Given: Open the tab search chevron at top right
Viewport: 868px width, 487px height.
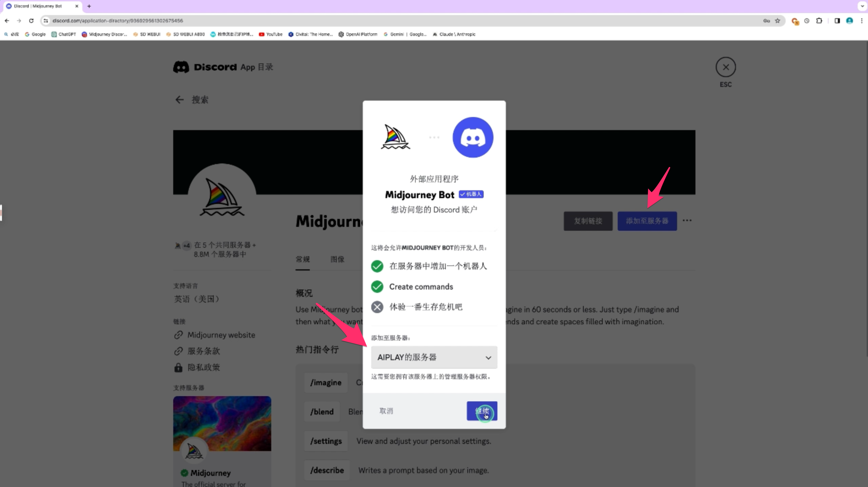Looking at the screenshot, I should pos(862,6).
